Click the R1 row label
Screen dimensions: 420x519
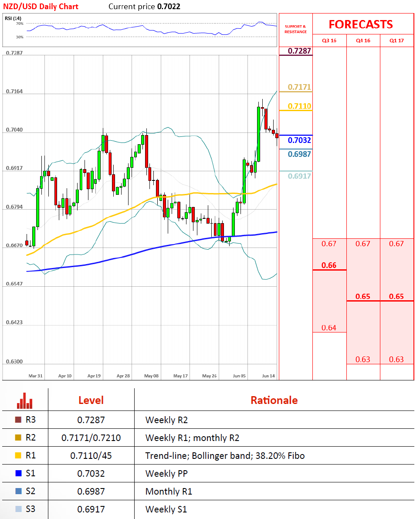tap(30, 455)
